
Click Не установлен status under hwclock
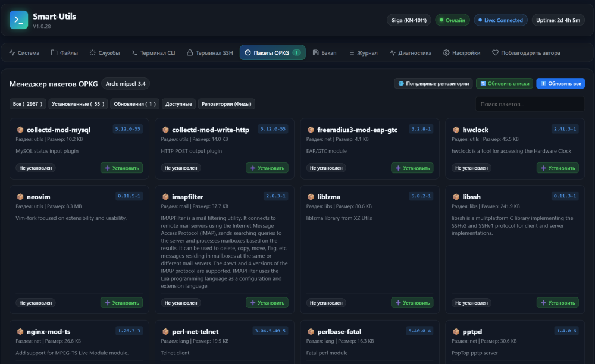pyautogui.click(x=472, y=168)
